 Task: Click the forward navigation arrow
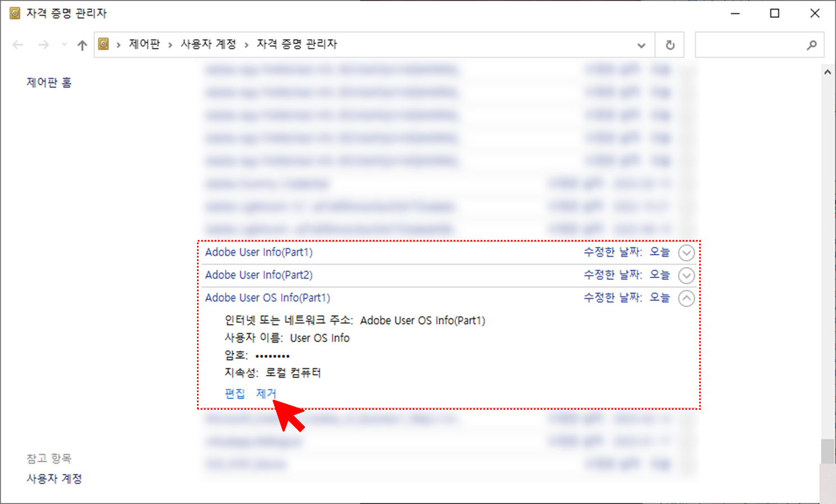click(x=43, y=44)
